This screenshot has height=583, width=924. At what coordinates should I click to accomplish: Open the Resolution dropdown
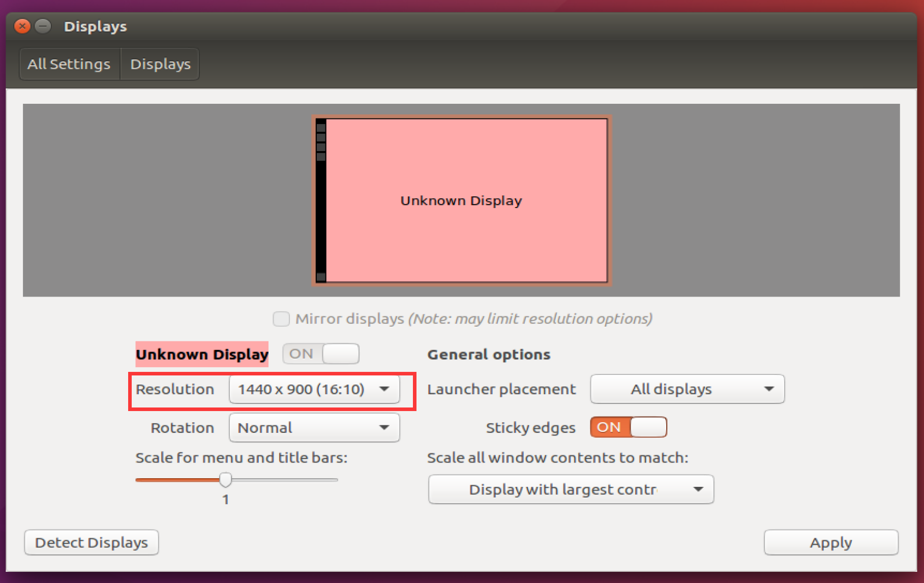[314, 389]
